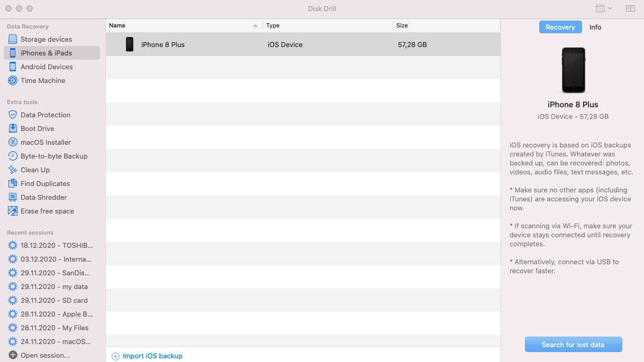Click gear icon for 29.11.2020 SD card
644x362 pixels.
pos(13,300)
